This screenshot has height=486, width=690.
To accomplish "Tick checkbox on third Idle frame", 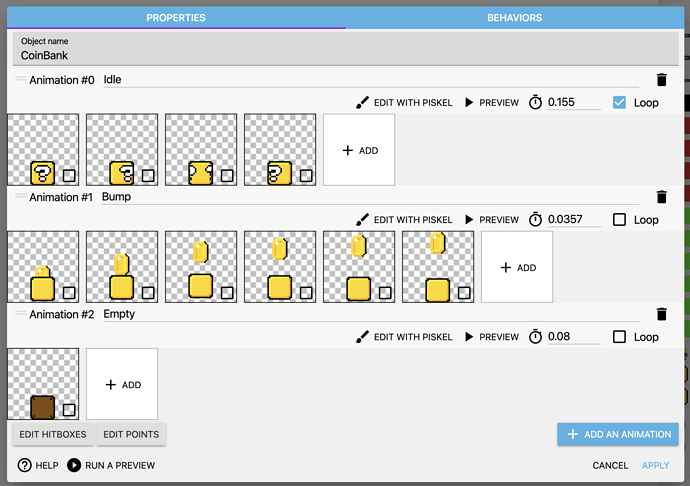I will pyautogui.click(x=227, y=176).
